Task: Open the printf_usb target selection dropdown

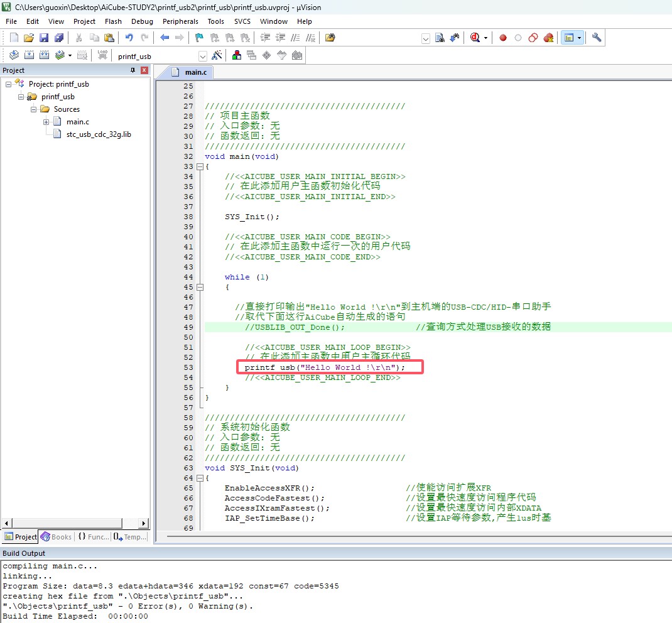Action: pyautogui.click(x=202, y=57)
